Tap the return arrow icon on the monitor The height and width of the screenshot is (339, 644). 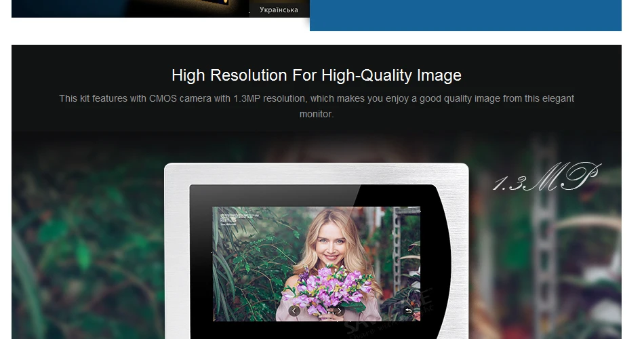pyautogui.click(x=408, y=311)
